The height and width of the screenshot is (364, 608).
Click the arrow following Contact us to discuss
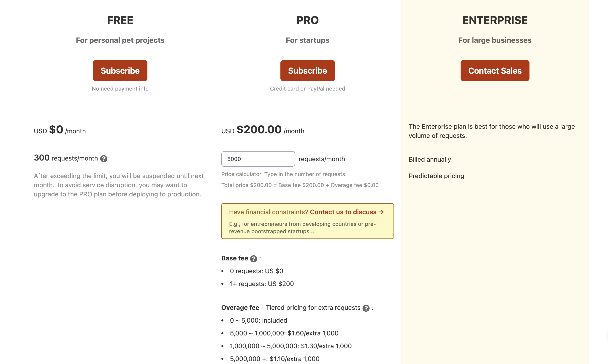click(381, 212)
